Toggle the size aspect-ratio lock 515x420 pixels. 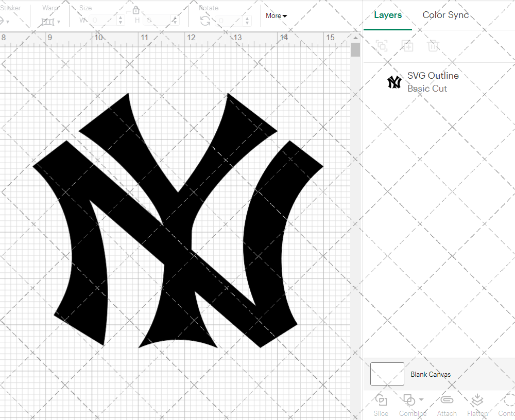pos(135,10)
